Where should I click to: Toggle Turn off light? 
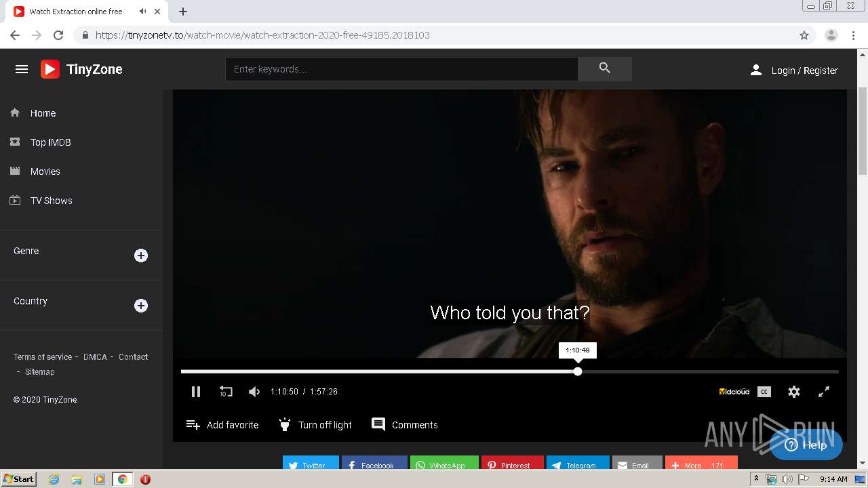point(315,425)
